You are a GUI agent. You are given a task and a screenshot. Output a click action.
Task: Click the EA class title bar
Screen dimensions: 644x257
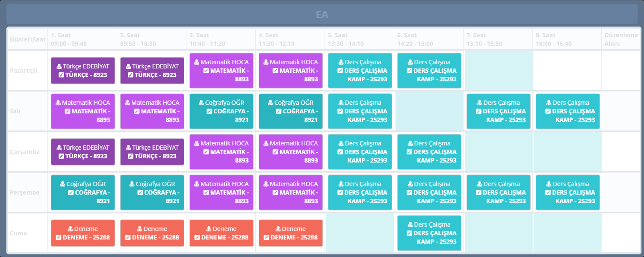tap(322, 15)
